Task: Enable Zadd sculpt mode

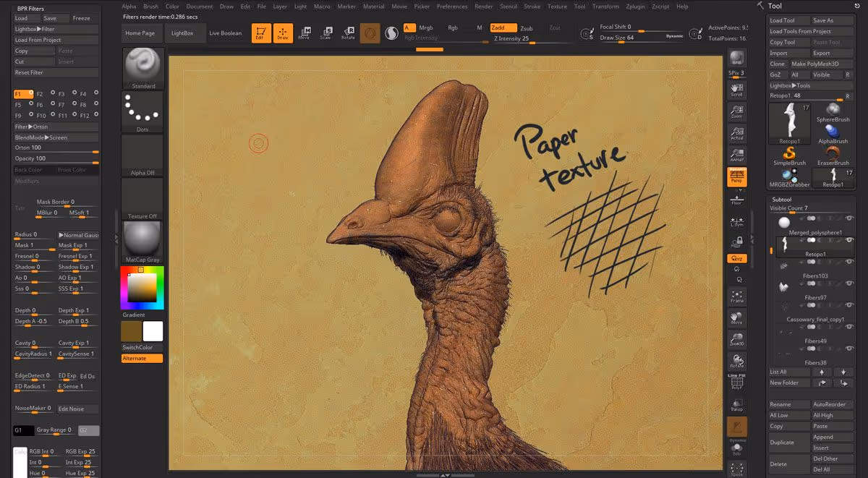Action: point(503,27)
